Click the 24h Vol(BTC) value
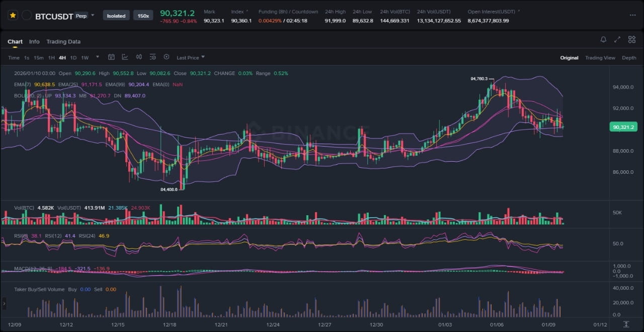Image resolution: width=644 pixels, height=332 pixels. pos(394,21)
